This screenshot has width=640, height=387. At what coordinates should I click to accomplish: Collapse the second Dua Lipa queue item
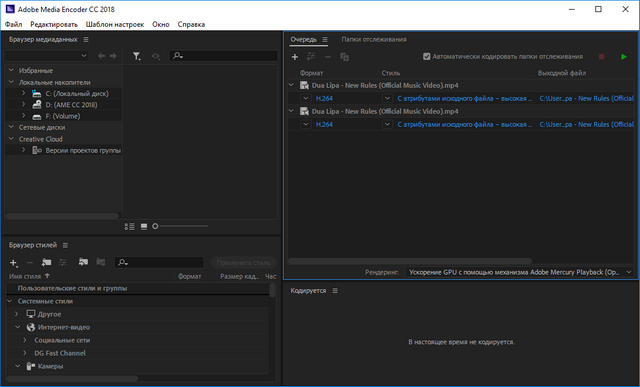click(x=291, y=111)
